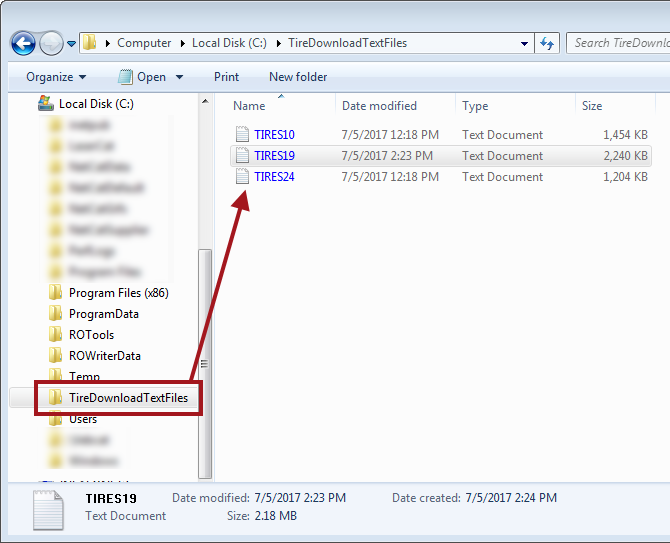Select Local Disk (C:) in breadcrumb
The height and width of the screenshot is (543, 670).
[229, 43]
